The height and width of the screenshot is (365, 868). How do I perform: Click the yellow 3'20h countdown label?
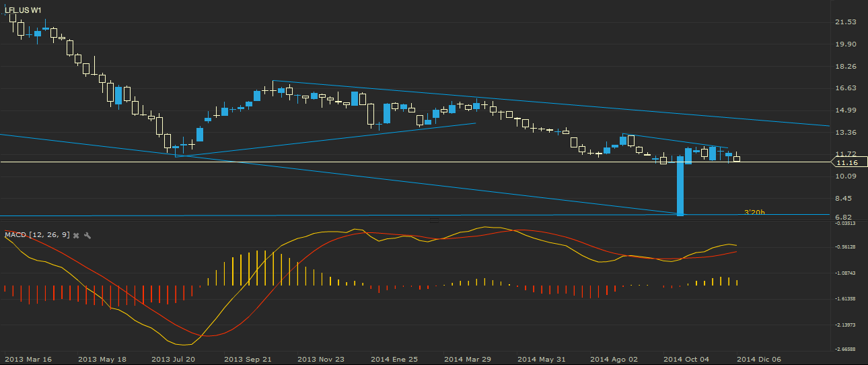pos(754,213)
